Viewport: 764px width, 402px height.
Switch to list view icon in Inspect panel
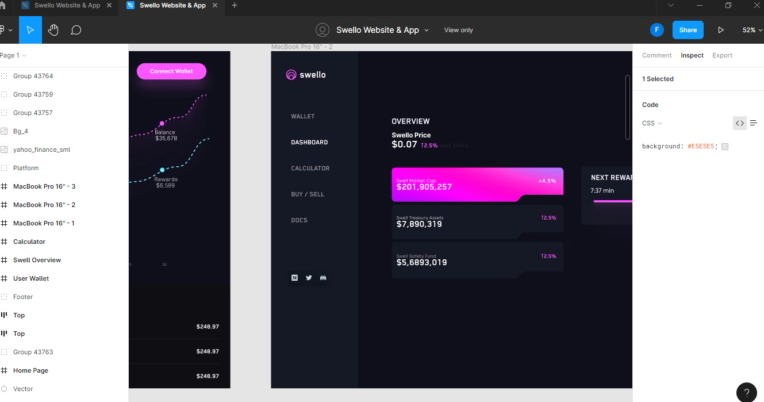pos(754,123)
